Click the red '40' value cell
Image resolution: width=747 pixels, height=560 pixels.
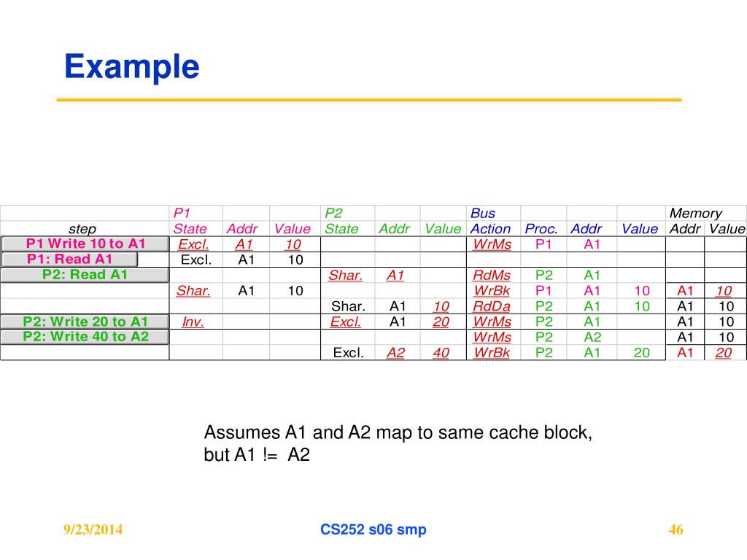[441, 353]
